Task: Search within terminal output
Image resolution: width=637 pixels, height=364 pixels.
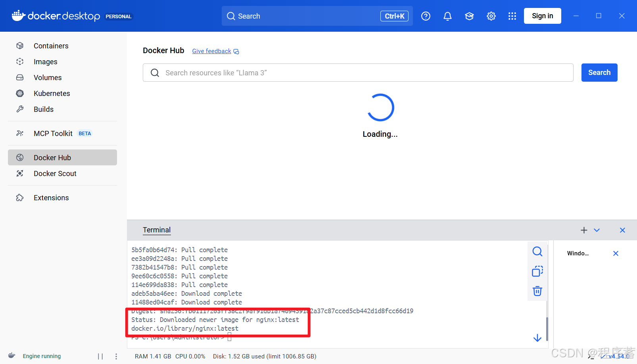Action: click(x=537, y=251)
